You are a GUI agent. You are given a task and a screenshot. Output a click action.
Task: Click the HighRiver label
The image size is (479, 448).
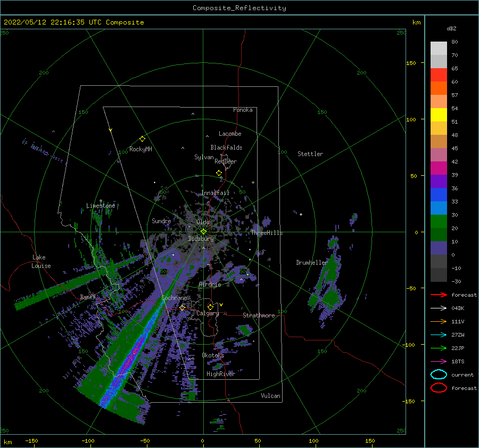pyautogui.click(x=221, y=374)
